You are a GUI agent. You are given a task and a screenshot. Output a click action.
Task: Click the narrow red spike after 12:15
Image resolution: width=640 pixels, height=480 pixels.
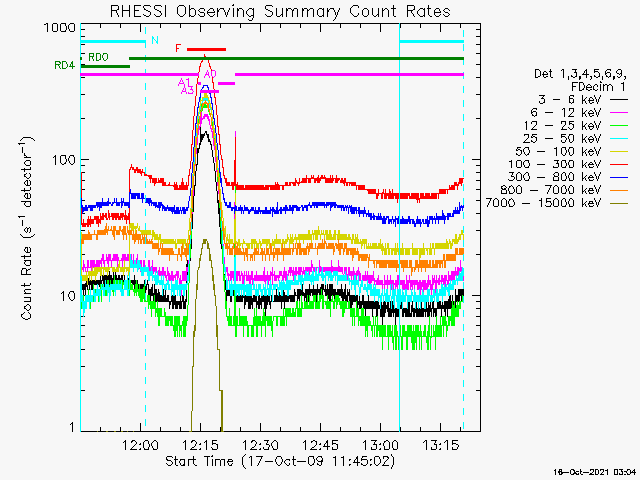click(235, 159)
